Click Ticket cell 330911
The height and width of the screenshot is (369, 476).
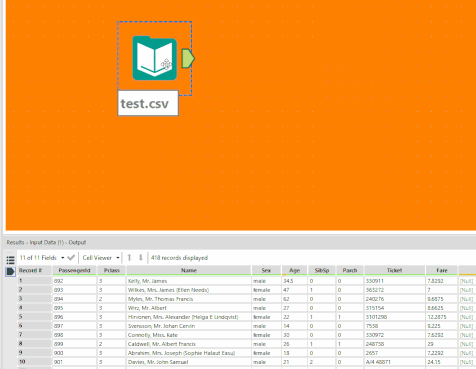tap(394, 281)
